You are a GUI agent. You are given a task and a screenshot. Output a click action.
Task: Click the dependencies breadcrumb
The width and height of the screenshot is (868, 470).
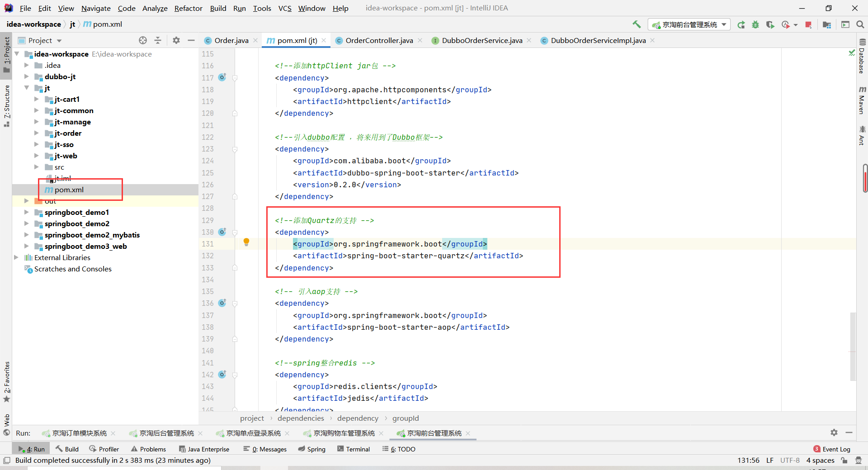pos(301,418)
